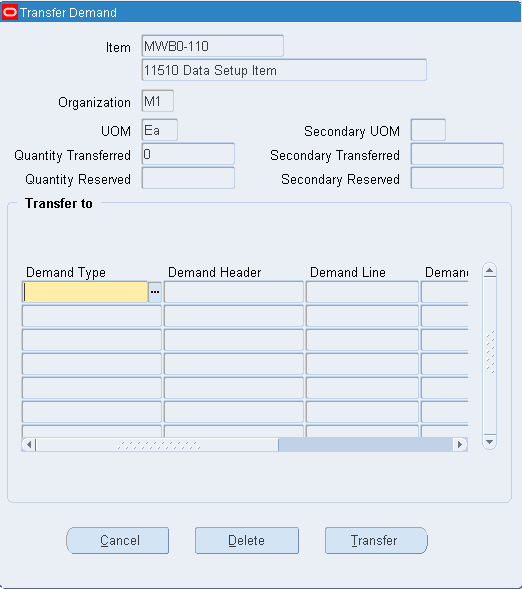Image resolution: width=522 pixels, height=589 pixels.
Task: Click the Demand Type column header
Action: (66, 272)
